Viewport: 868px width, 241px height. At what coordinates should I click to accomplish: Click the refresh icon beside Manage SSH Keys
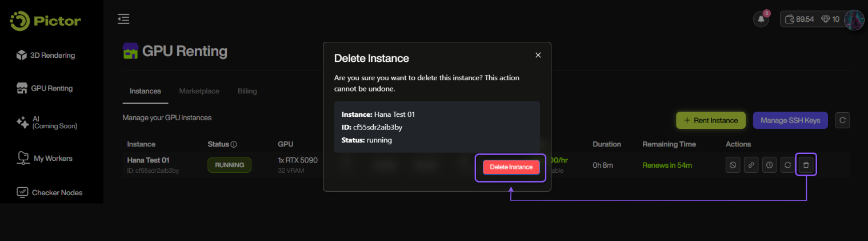point(842,120)
